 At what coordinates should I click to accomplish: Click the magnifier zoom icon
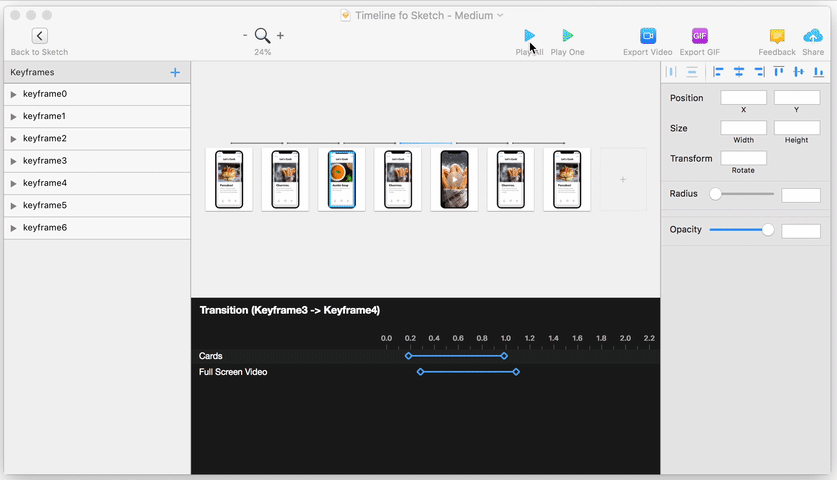point(262,36)
